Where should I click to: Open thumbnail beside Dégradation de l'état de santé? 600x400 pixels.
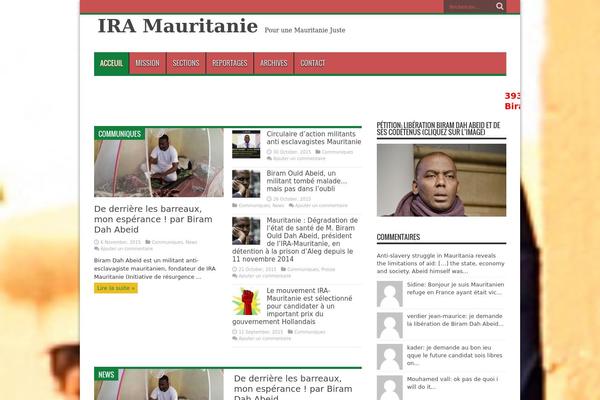click(x=246, y=231)
